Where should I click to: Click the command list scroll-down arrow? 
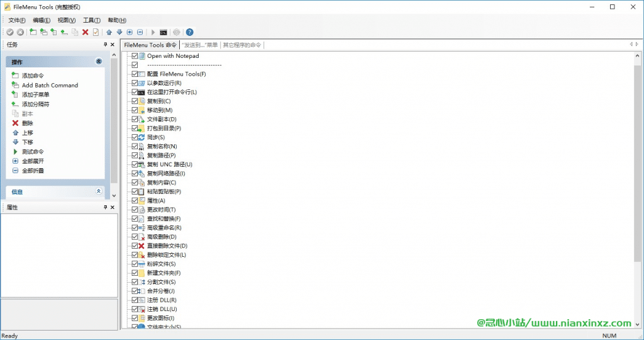coord(638,324)
